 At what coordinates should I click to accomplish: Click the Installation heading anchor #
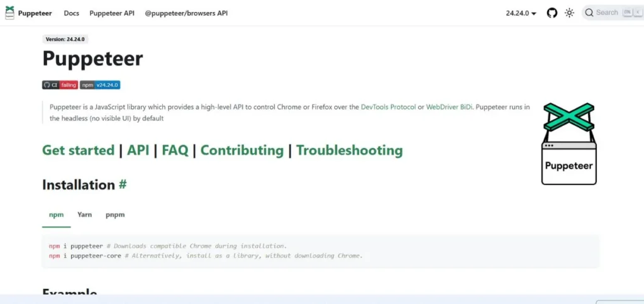(x=123, y=185)
